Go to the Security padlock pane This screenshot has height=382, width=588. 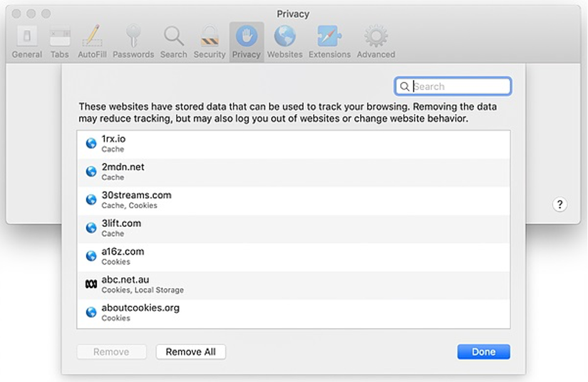point(209,42)
